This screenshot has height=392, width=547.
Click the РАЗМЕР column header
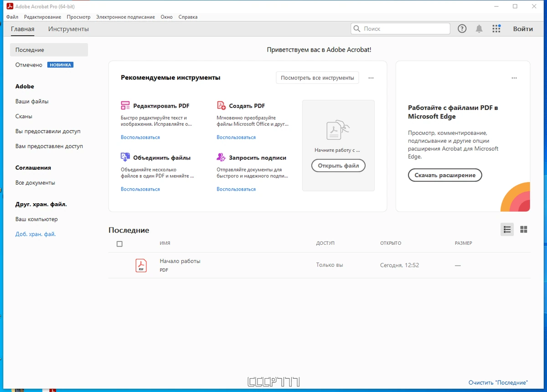click(x=464, y=243)
